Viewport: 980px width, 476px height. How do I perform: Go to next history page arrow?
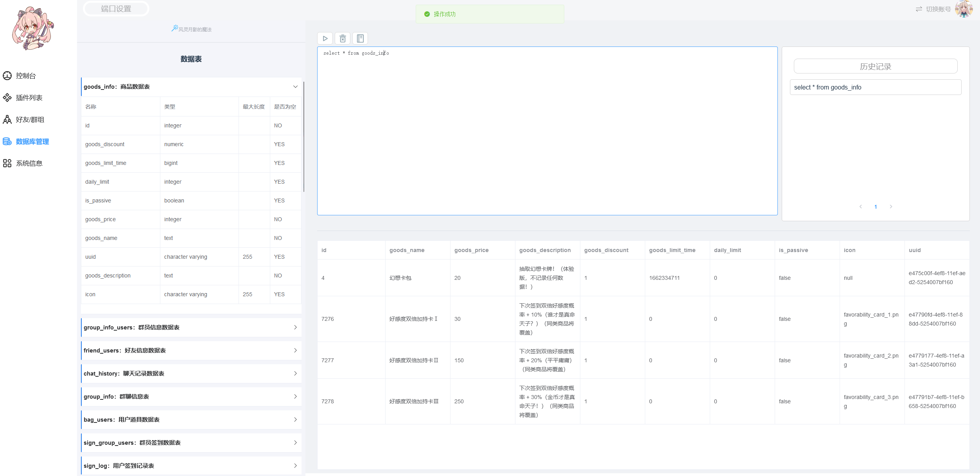coord(891,207)
